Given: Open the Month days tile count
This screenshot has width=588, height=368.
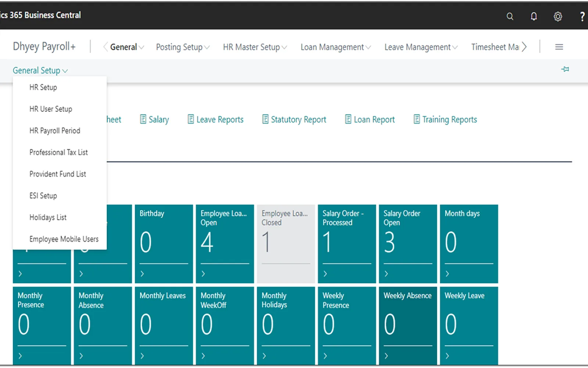Looking at the screenshot, I should (x=451, y=242).
